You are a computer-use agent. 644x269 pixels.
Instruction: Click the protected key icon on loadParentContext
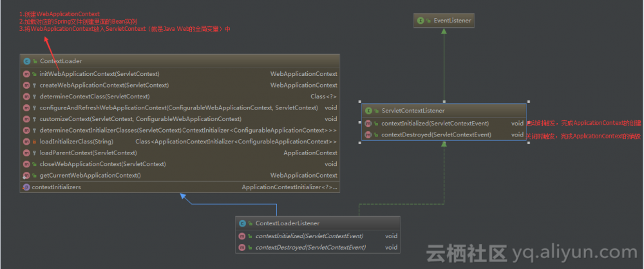point(35,153)
